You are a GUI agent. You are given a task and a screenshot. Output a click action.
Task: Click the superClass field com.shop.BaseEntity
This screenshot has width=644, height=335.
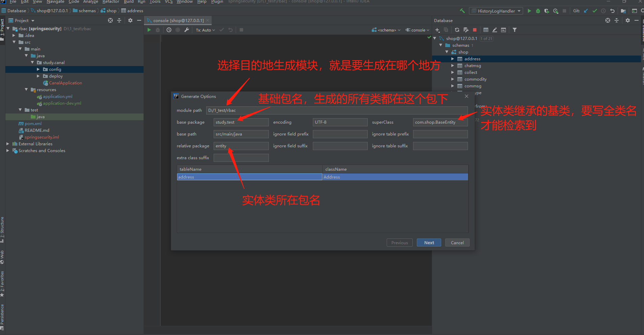[440, 122]
